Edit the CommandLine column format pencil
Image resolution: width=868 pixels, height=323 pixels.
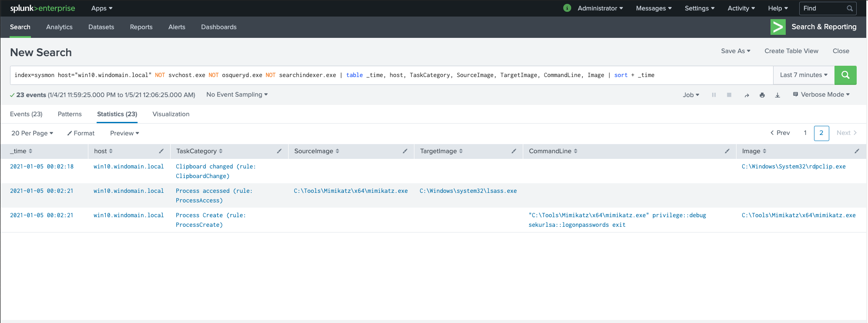[x=727, y=151]
